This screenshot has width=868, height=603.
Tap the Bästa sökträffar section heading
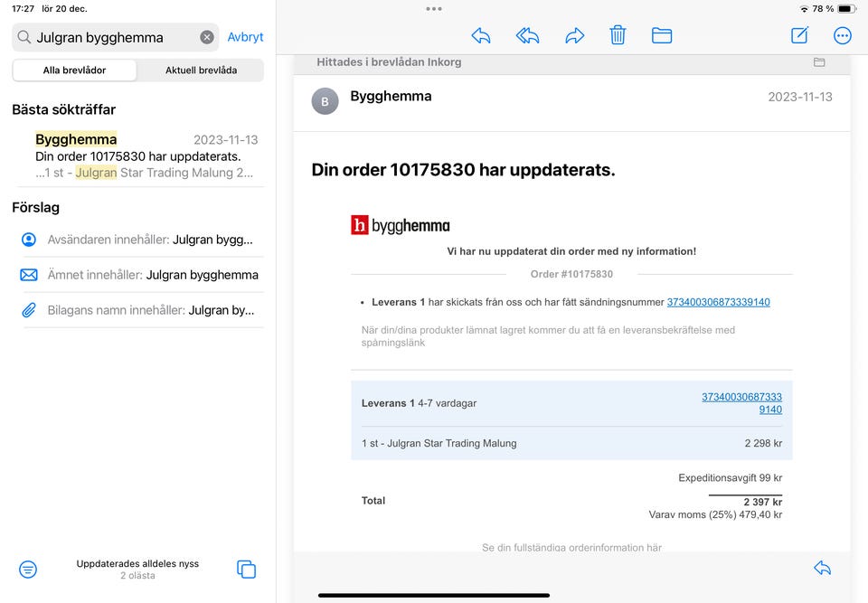click(63, 109)
